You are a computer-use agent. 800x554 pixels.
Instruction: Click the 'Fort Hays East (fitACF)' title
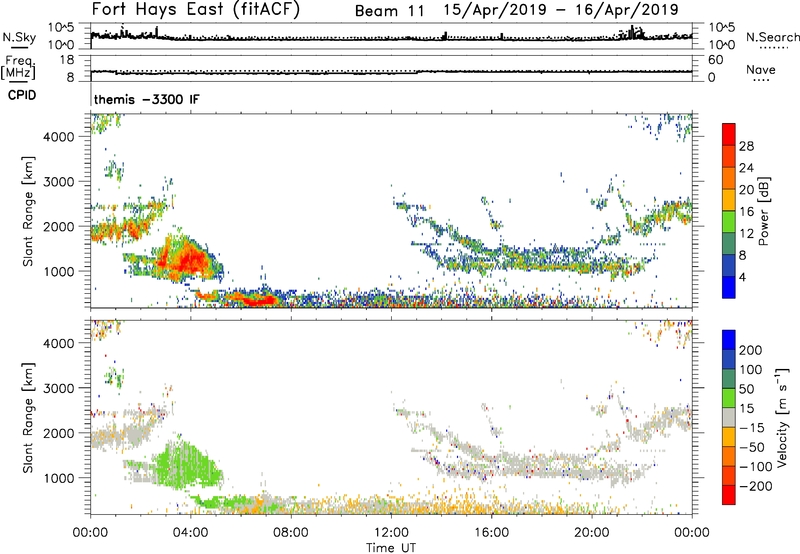pos(195,9)
